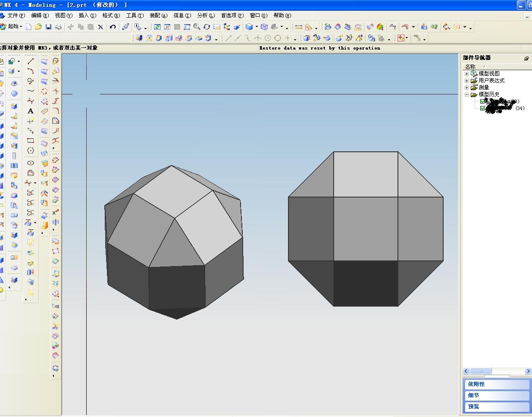532x417 pixels.
Task: Click navigator scrollbar right arrow
Action: click(x=528, y=371)
